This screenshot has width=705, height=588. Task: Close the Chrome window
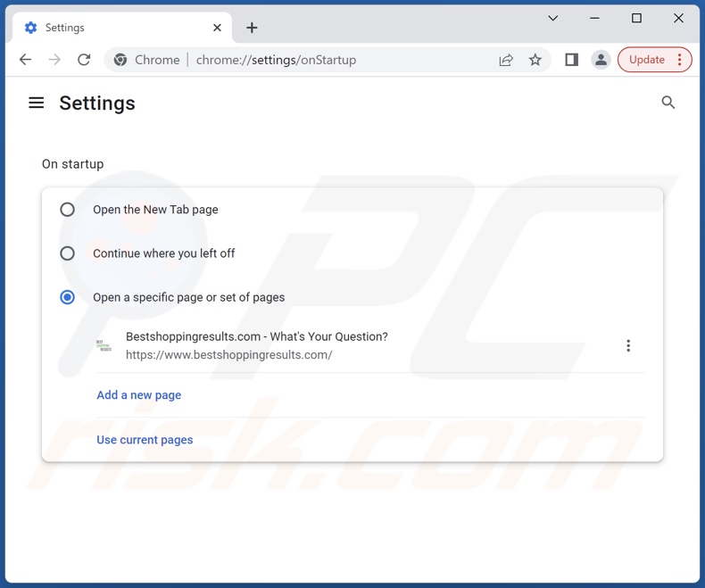[678, 19]
